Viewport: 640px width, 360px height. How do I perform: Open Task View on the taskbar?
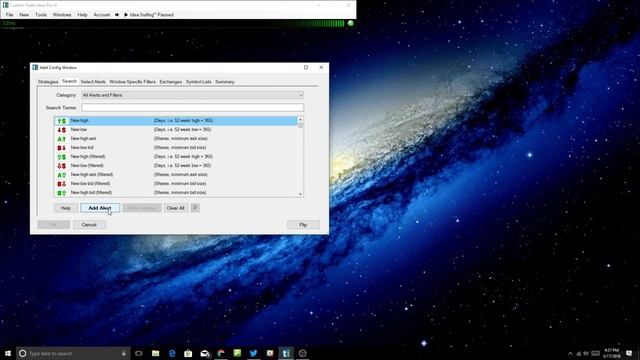click(x=139, y=353)
